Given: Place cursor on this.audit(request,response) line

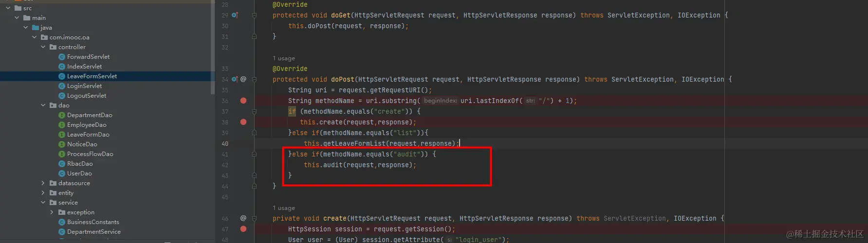Looking at the screenshot, I should pos(360,165).
